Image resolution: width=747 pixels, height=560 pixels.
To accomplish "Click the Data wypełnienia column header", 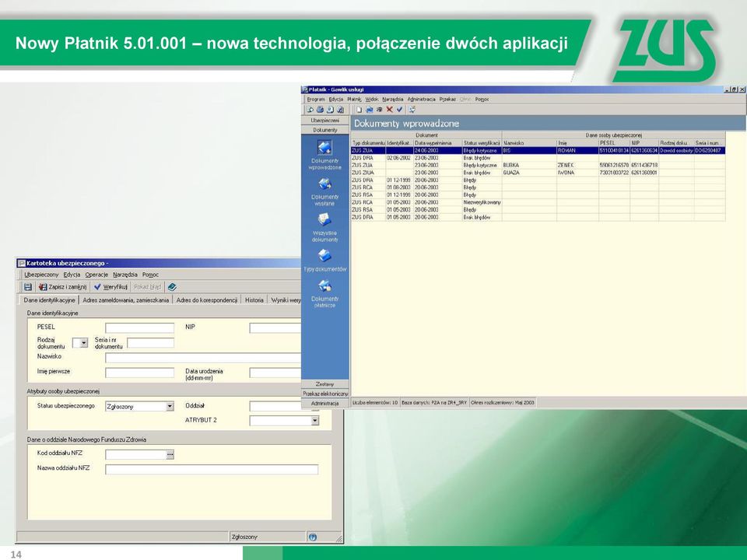I will pos(437,143).
